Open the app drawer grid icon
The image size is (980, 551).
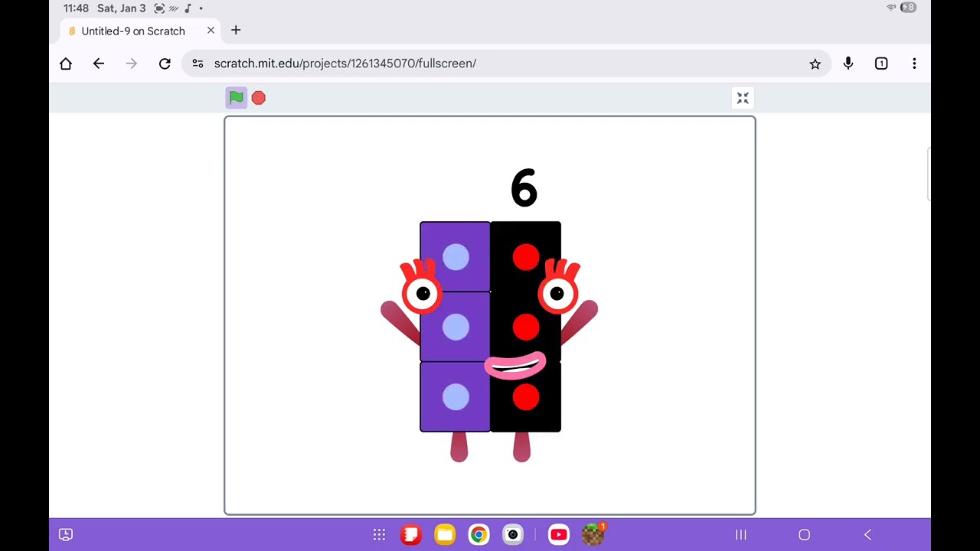pos(379,535)
